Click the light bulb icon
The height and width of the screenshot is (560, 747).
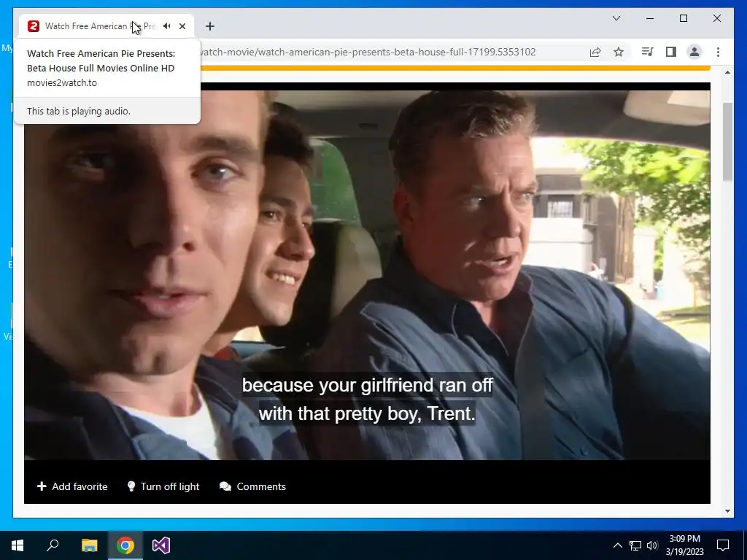(x=131, y=486)
